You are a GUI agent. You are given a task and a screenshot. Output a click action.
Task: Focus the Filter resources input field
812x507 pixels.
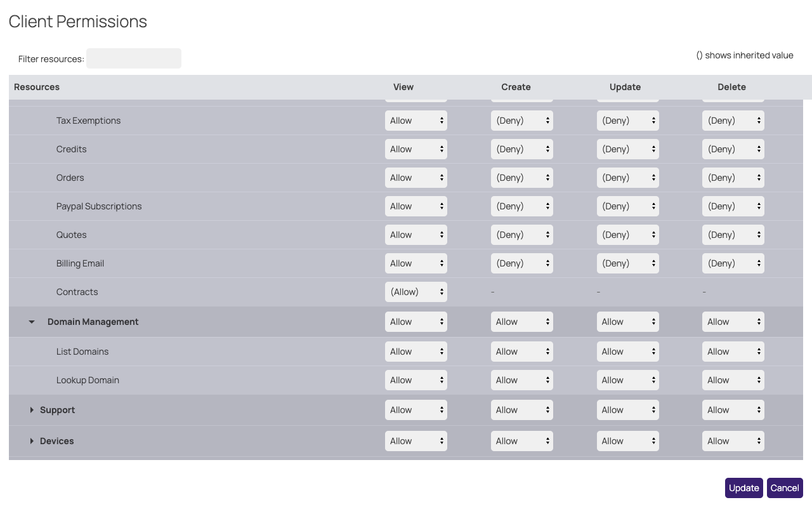134,58
